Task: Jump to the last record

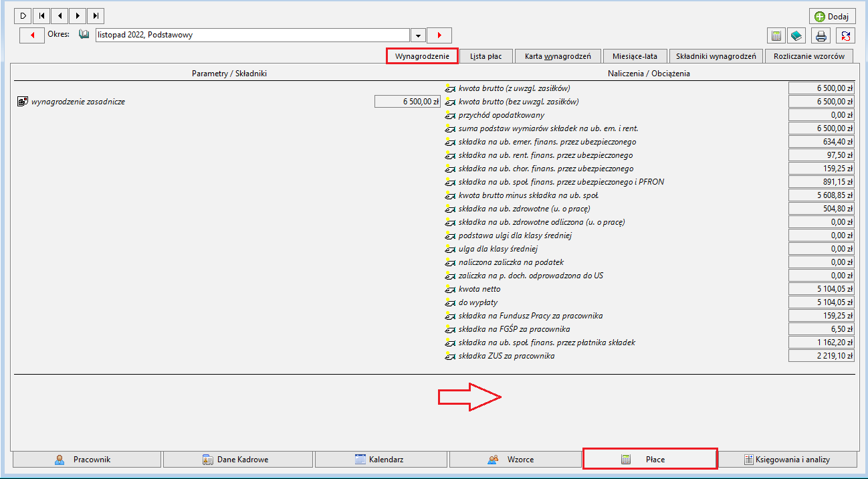Action: tap(96, 15)
